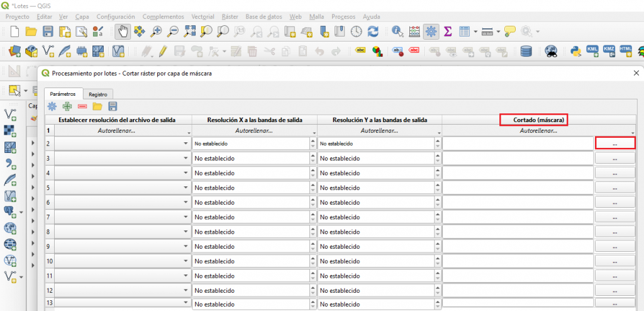Switch to the Registro tab
This screenshot has width=644, height=311.
click(x=97, y=94)
